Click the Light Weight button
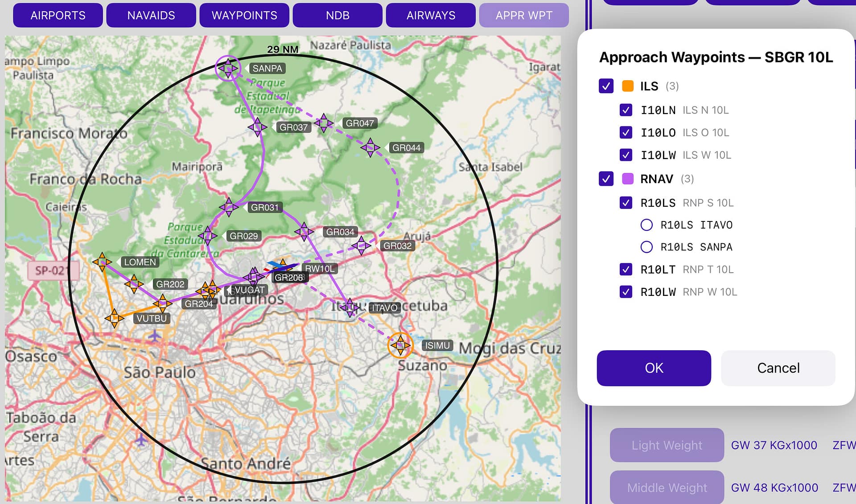Screen dimensions: 856x504 [667, 445]
